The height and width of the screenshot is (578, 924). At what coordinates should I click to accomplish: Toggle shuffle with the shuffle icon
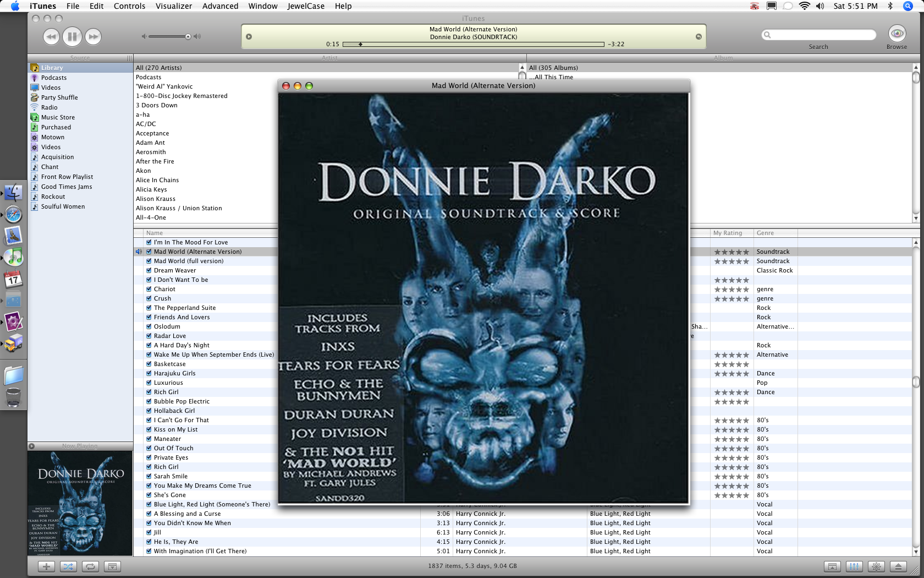pos(68,566)
